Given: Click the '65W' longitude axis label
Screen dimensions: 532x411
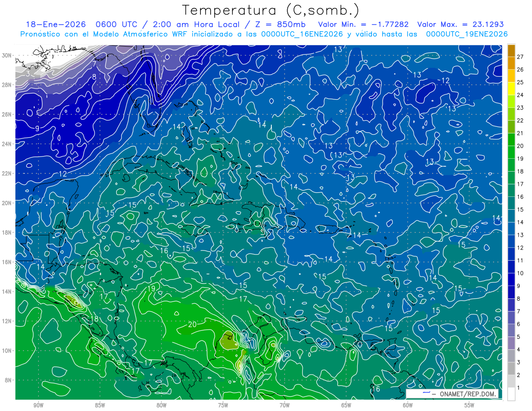Looking at the screenshot, I should pos(346,405).
